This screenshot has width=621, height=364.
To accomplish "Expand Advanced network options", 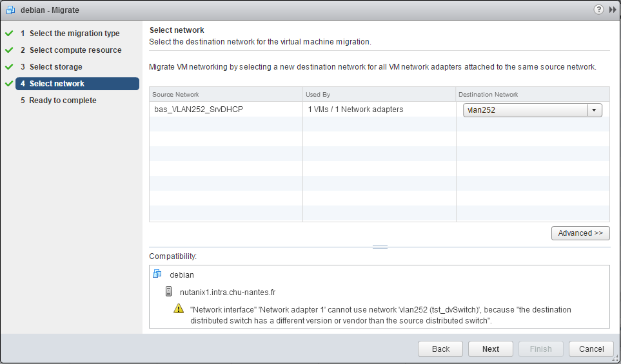I will point(580,233).
